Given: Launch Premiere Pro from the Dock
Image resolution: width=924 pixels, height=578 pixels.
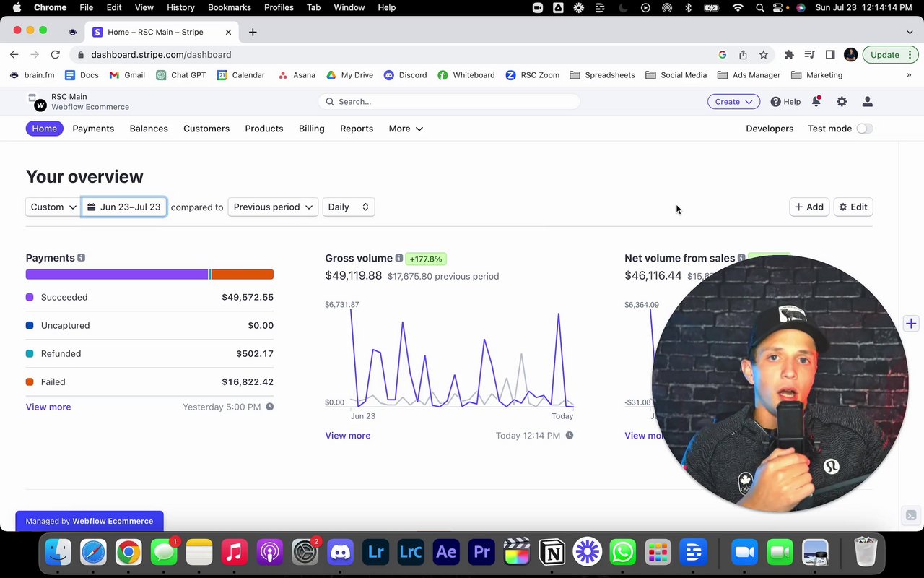Looking at the screenshot, I should point(481,553).
